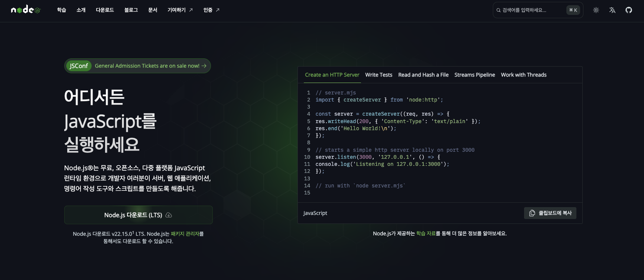Click the res.end('Hello World!') line

(356, 128)
